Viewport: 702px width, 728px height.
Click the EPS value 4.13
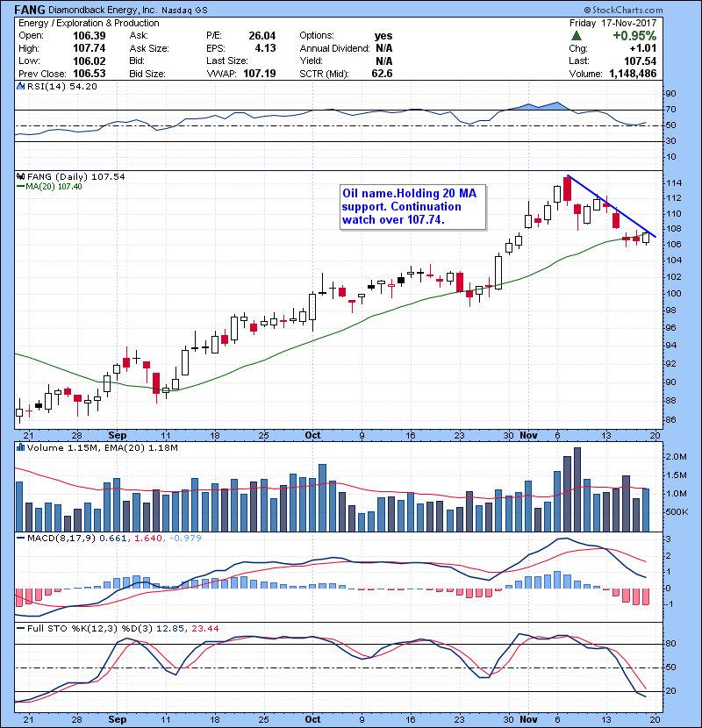(x=265, y=48)
